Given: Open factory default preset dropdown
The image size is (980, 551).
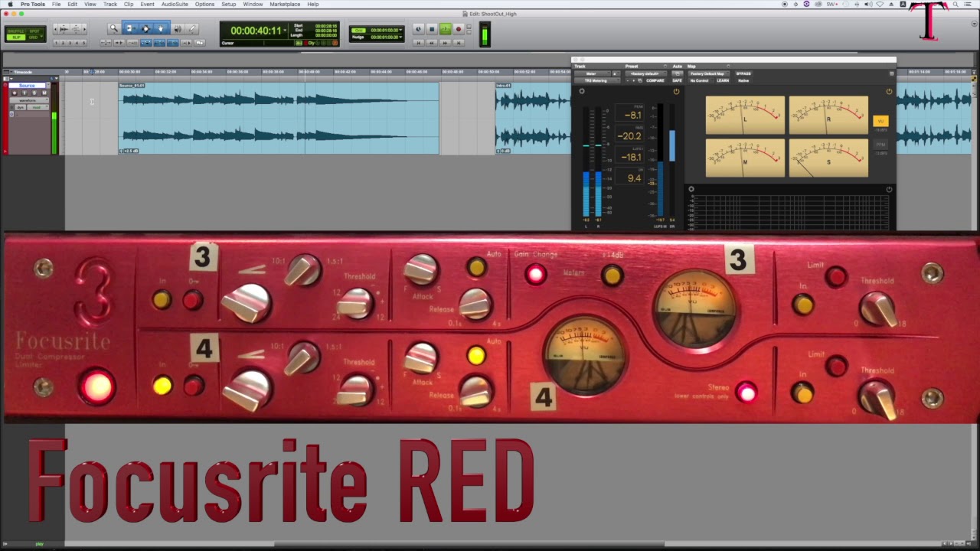Looking at the screenshot, I should click(646, 73).
